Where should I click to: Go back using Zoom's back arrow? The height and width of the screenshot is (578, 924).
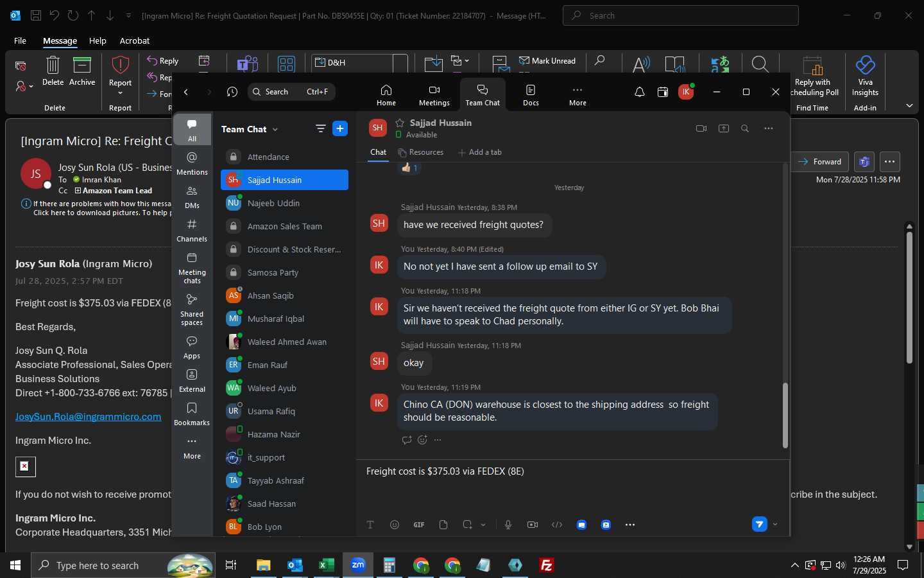[186, 92]
